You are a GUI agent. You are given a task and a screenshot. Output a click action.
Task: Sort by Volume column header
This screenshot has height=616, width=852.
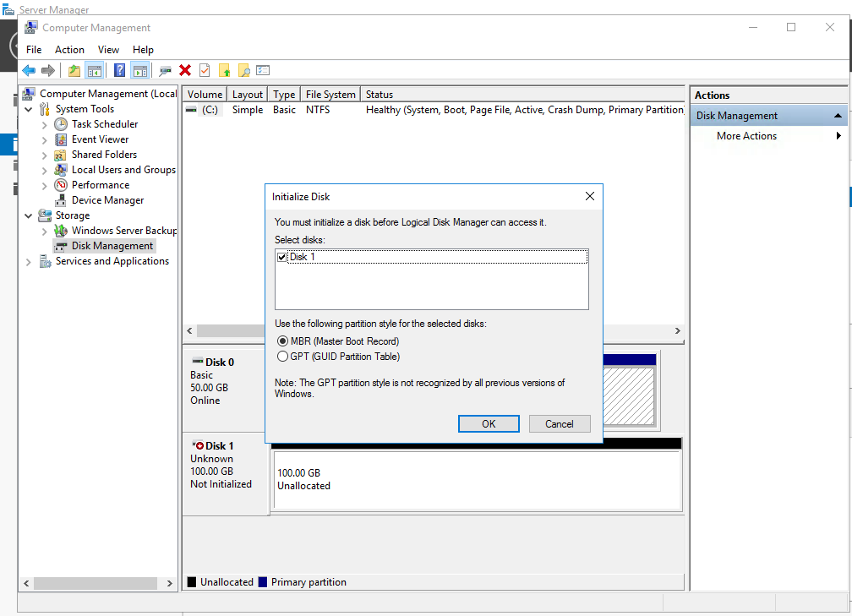click(x=205, y=94)
